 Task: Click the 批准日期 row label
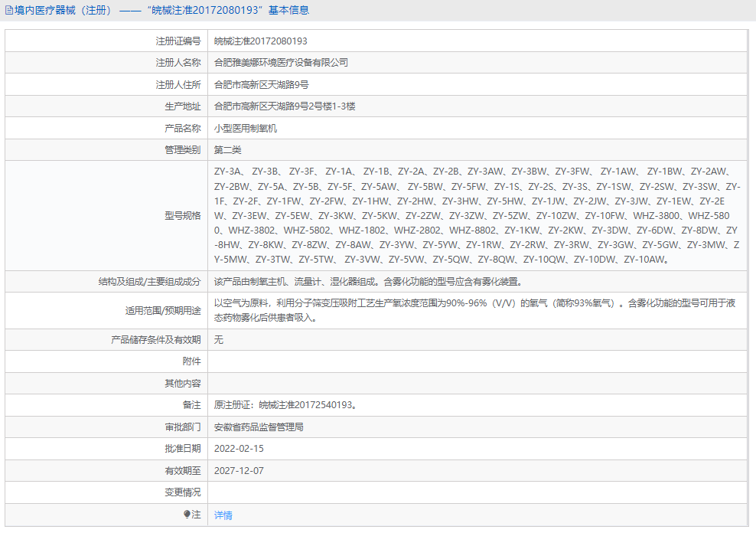pyautogui.click(x=183, y=449)
